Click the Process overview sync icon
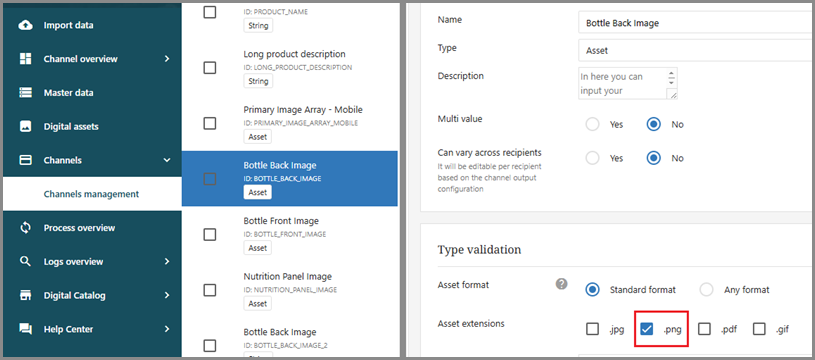This screenshot has width=815, height=360. 25,228
